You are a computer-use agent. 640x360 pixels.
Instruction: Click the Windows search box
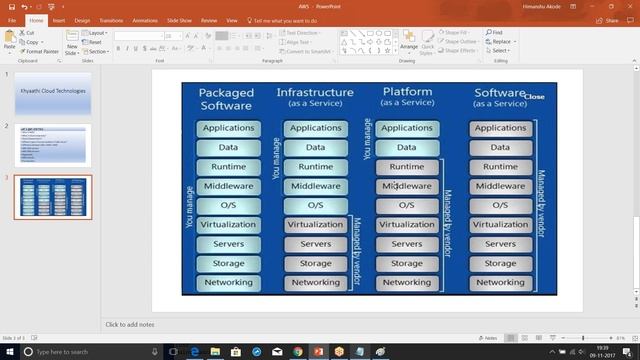tap(91, 352)
